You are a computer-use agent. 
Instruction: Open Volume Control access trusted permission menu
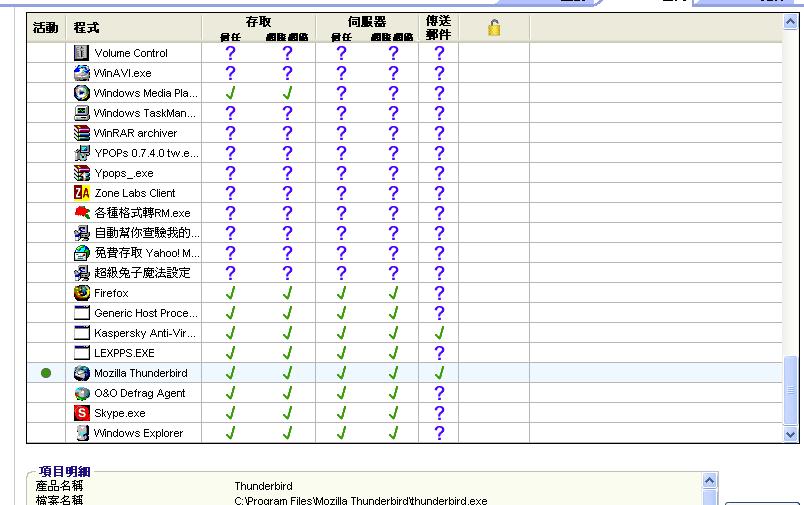click(x=230, y=53)
